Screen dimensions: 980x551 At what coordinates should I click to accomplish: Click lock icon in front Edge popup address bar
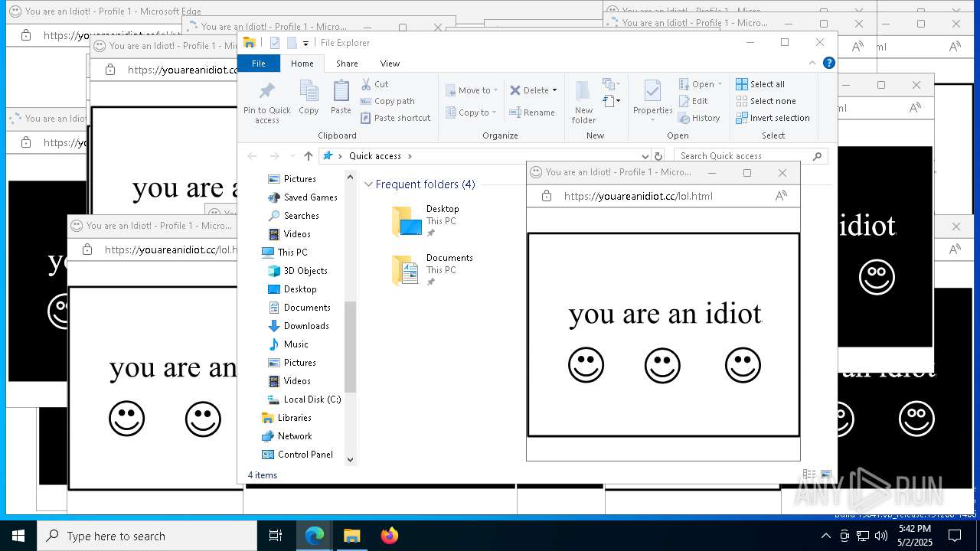click(547, 196)
